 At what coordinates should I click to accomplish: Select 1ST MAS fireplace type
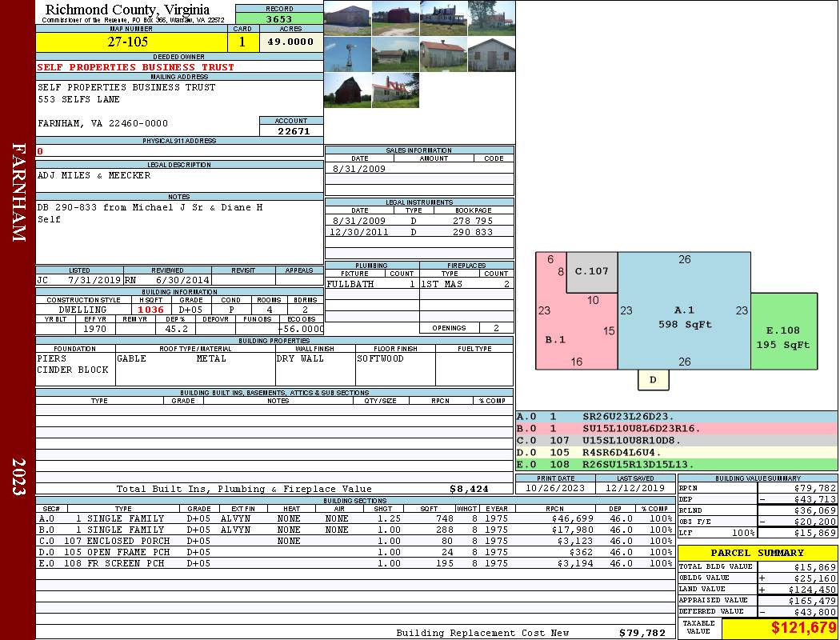pos(442,284)
